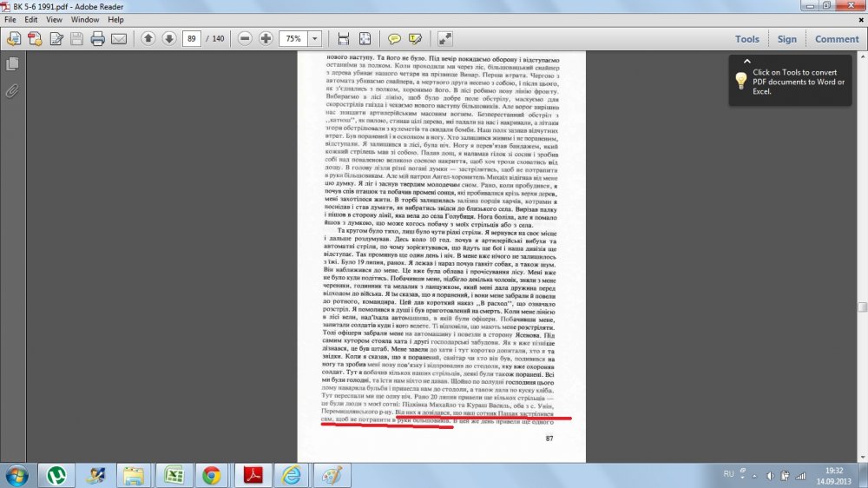Close the document with menu bar X
Screen dimensions: 868x488
click(x=861, y=19)
